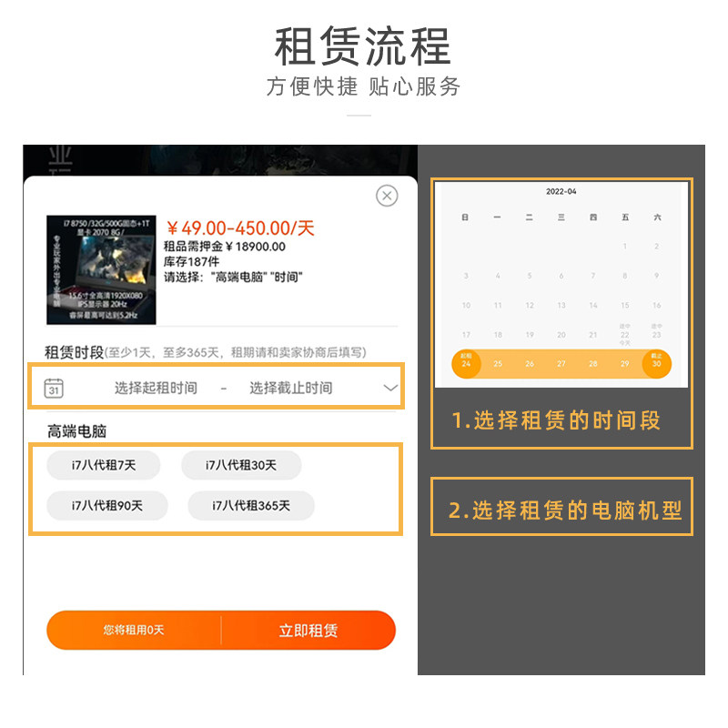The width and height of the screenshot is (728, 728).
Task: Pick day 29 in highlighted range
Action: (625, 363)
